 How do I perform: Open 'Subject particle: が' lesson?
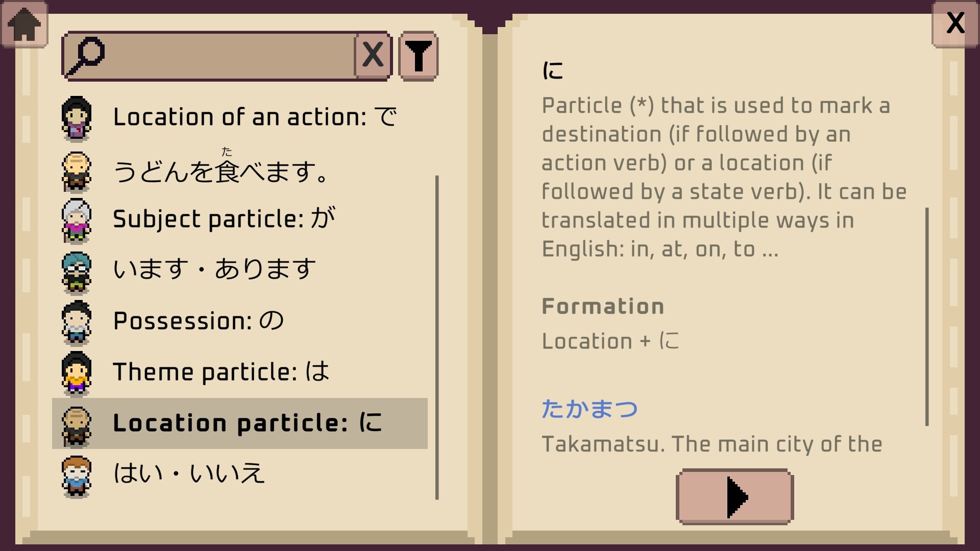tap(224, 219)
